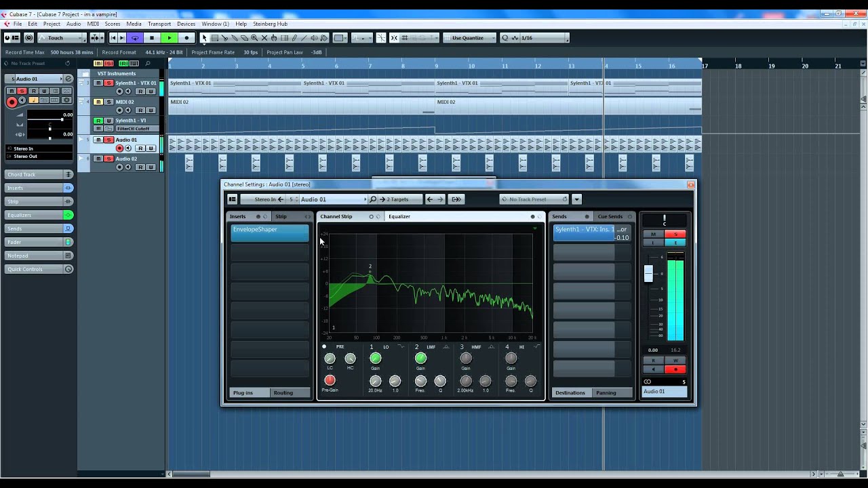The width and height of the screenshot is (868, 488).
Task: Click the red Pre-Gain knob
Action: (x=330, y=380)
